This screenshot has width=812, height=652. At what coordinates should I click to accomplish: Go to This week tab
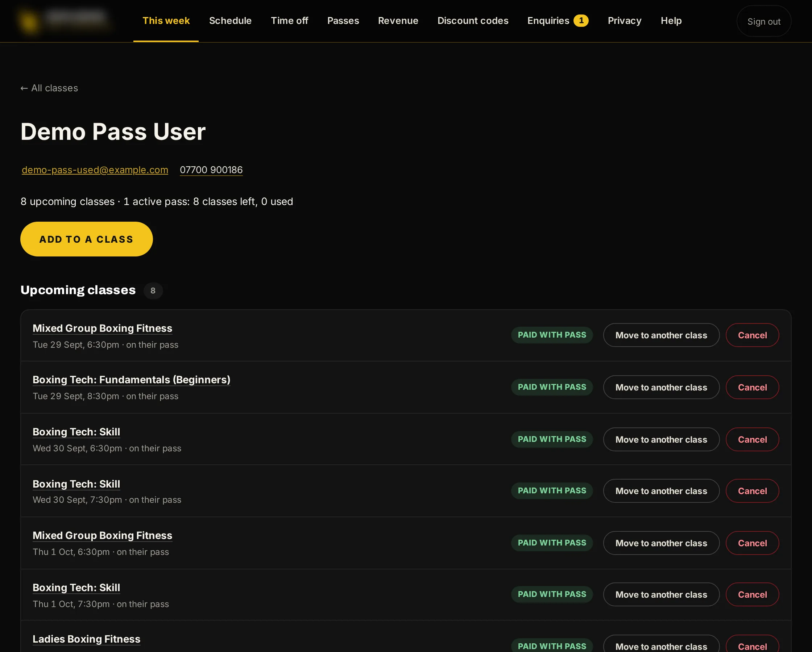(x=166, y=21)
